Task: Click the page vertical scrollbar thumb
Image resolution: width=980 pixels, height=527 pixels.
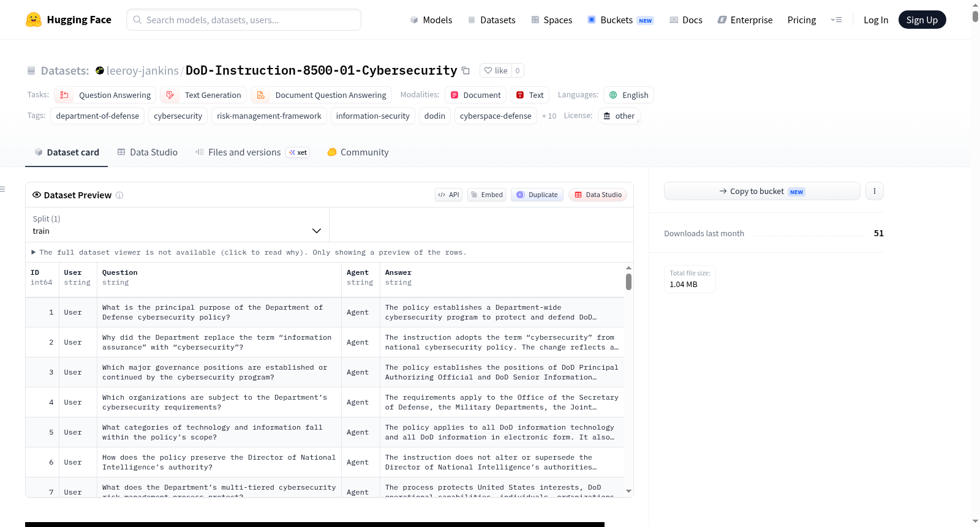Action: click(x=975, y=16)
